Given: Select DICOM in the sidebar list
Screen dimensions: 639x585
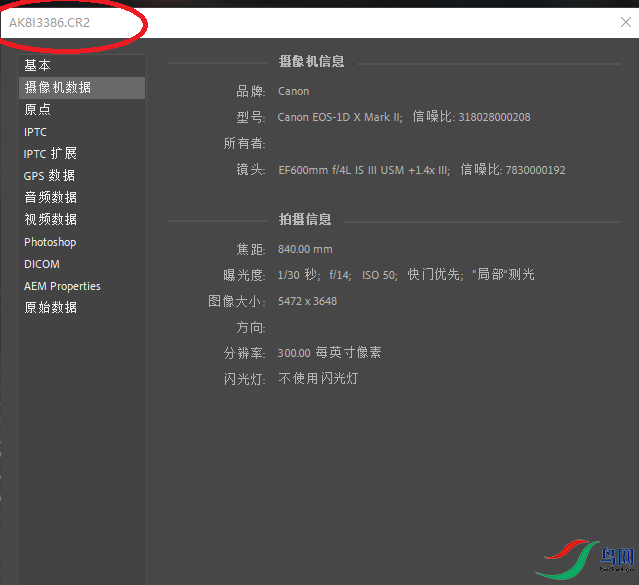Looking at the screenshot, I should point(42,264).
